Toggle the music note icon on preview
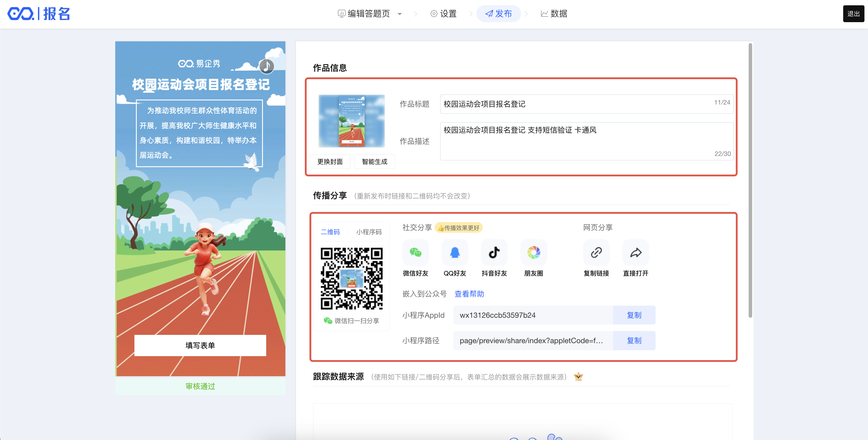This screenshot has width=868, height=440. click(x=266, y=66)
